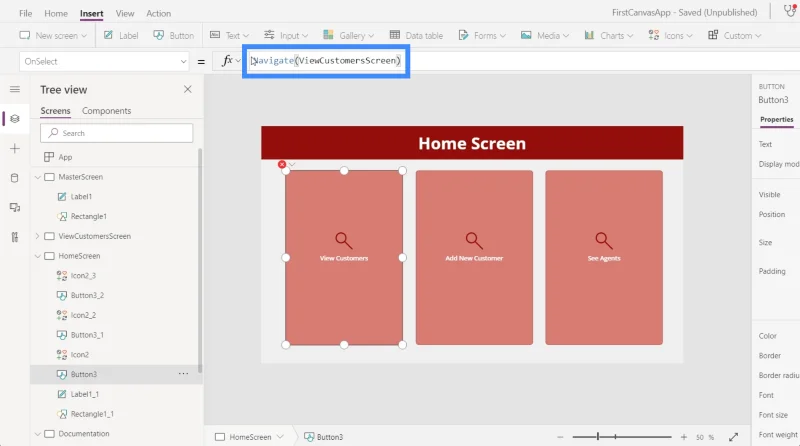The width and height of the screenshot is (800, 446).
Task: Open the Media dropdown
Action: pos(545,35)
